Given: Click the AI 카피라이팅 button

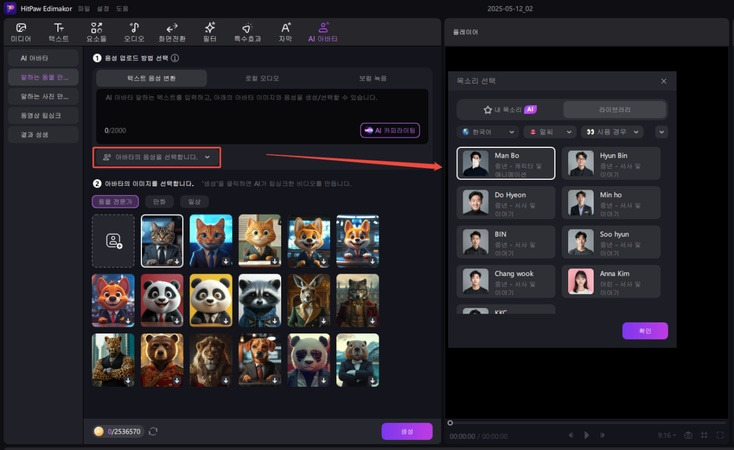Looking at the screenshot, I should [390, 130].
